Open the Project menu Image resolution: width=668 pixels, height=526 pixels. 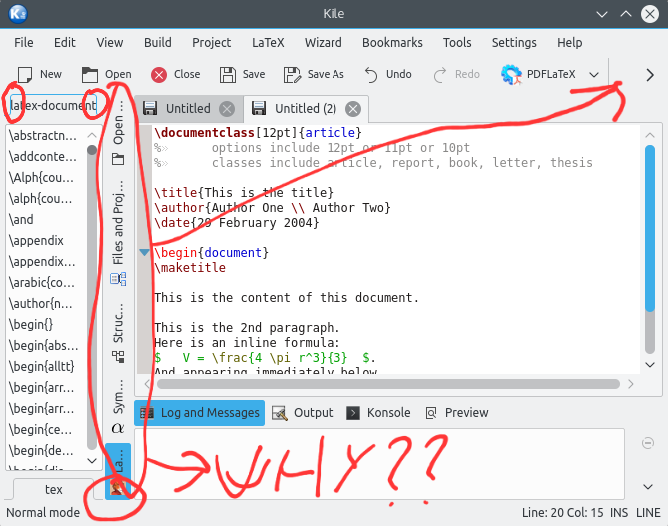tap(211, 43)
